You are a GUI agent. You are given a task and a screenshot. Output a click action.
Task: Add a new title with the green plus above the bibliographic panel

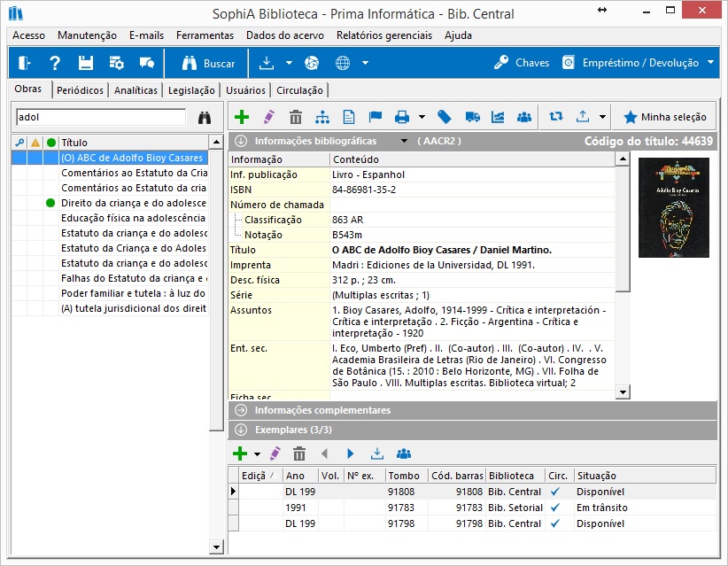(242, 117)
